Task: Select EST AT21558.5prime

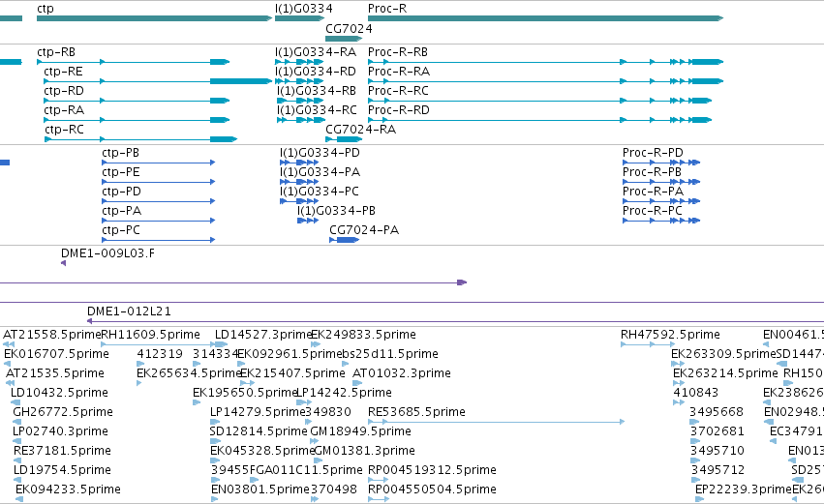Action: [51, 335]
